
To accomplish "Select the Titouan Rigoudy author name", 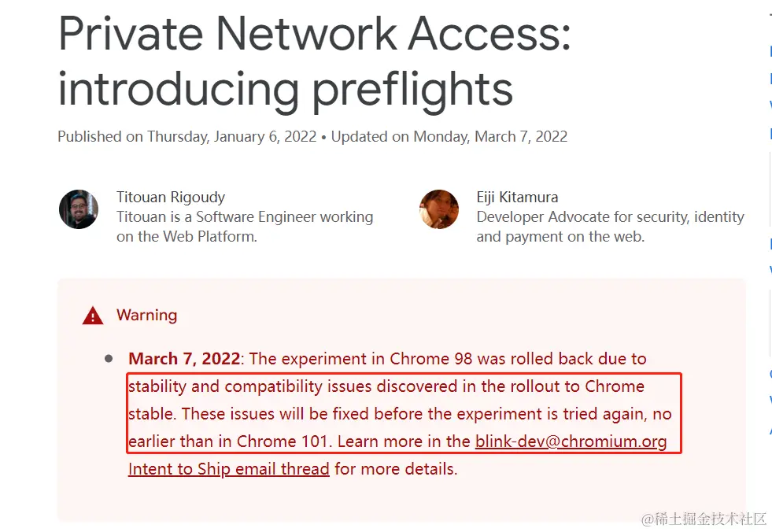I will 170,197.
